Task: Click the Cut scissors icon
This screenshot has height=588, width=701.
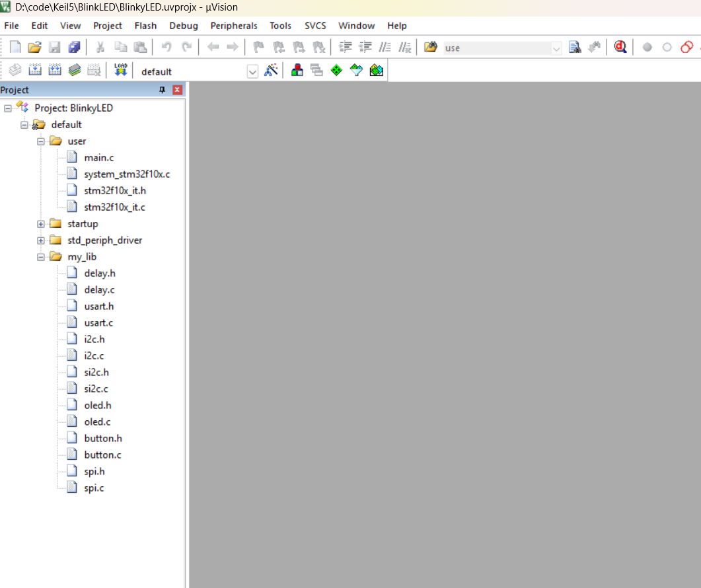Action: [x=100, y=47]
